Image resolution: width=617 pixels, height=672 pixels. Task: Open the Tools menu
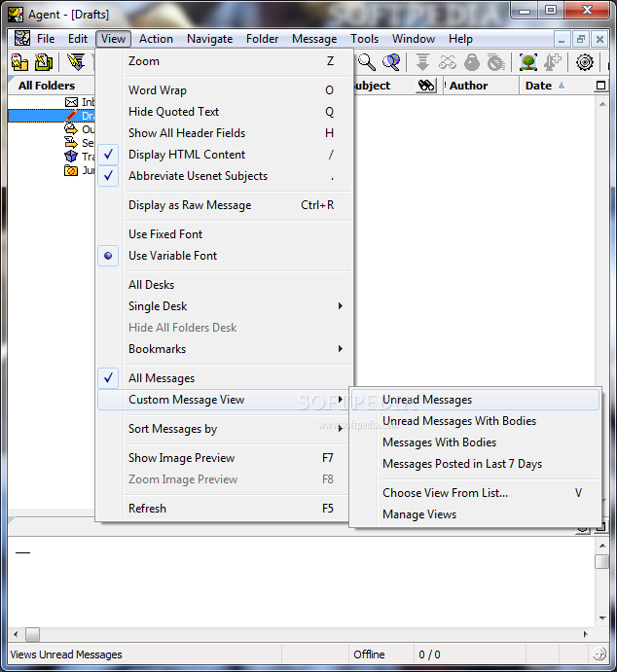point(364,39)
